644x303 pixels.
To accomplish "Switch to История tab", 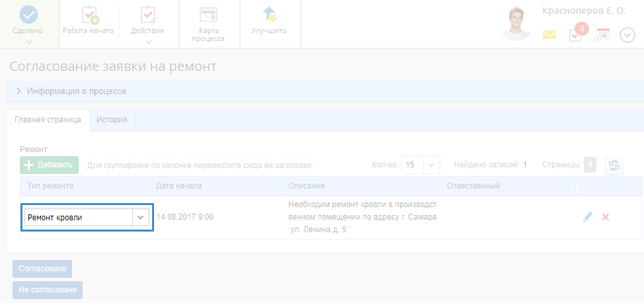I will [x=112, y=120].
